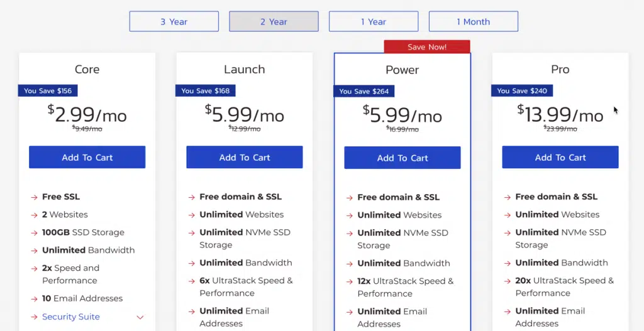Add the Pro plan to cart
644x331 pixels.
point(560,157)
